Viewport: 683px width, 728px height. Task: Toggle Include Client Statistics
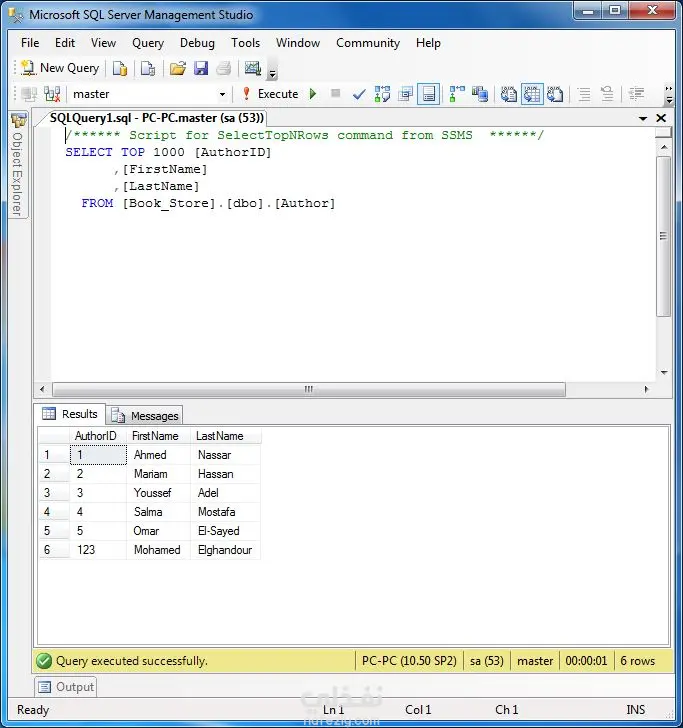point(480,94)
